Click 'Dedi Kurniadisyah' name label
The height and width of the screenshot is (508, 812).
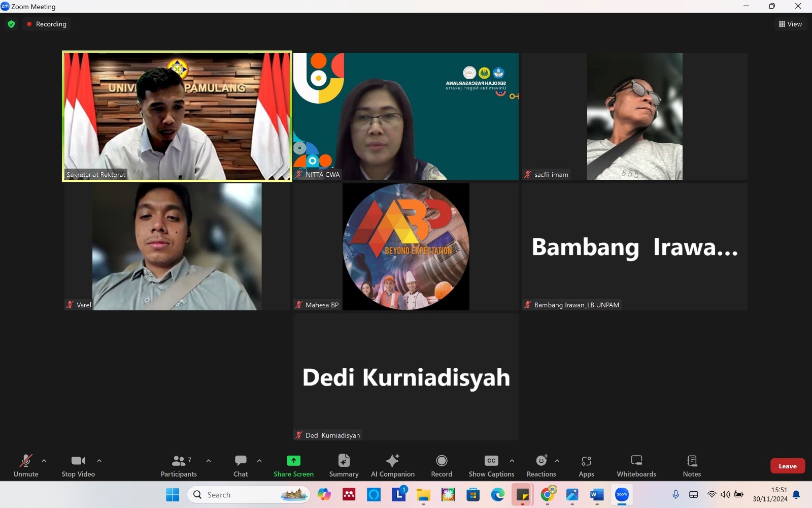tap(332, 435)
